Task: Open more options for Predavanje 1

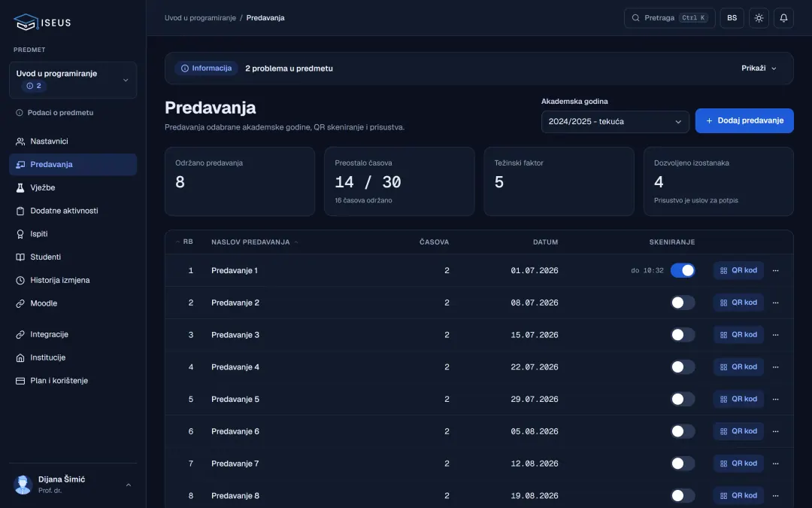Action: point(775,271)
